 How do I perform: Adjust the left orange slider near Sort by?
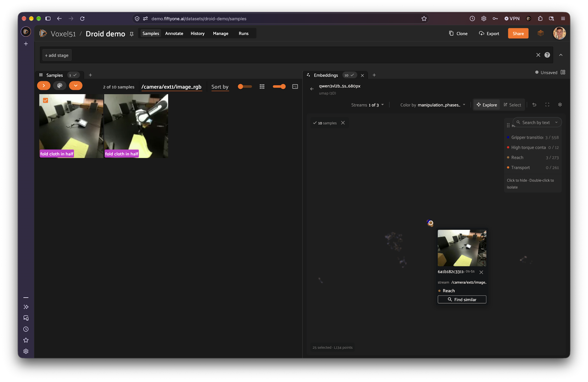[245, 87]
